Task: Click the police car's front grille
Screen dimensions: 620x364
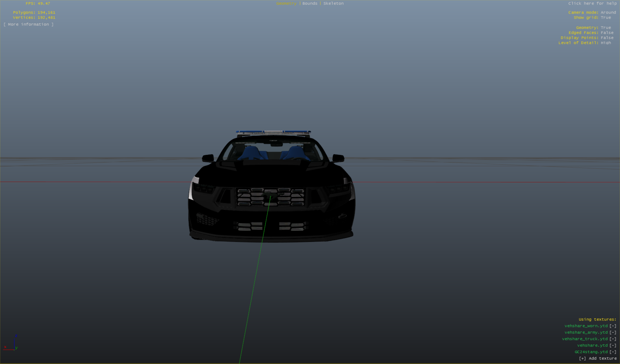Action: pyautogui.click(x=270, y=197)
